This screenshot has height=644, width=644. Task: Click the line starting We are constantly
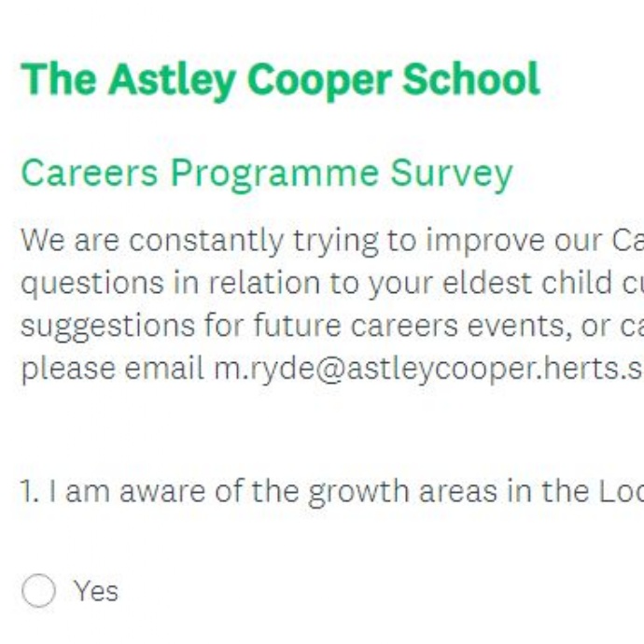[332, 241]
